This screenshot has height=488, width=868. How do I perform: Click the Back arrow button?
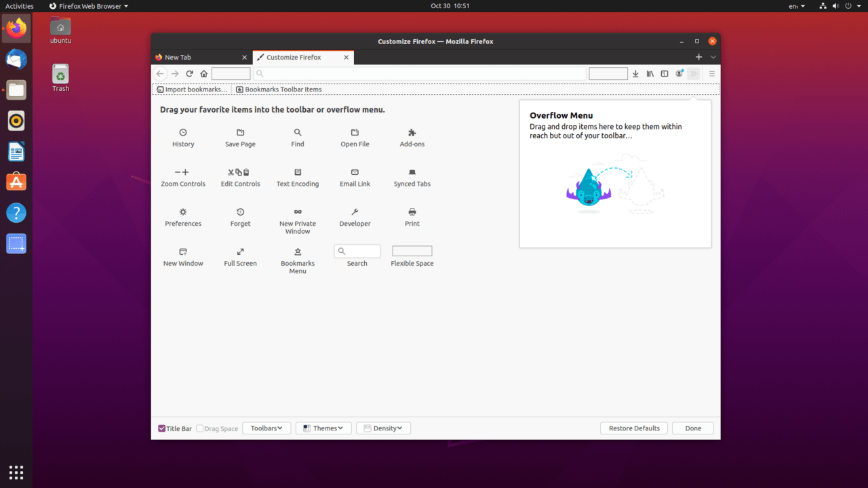(160, 74)
